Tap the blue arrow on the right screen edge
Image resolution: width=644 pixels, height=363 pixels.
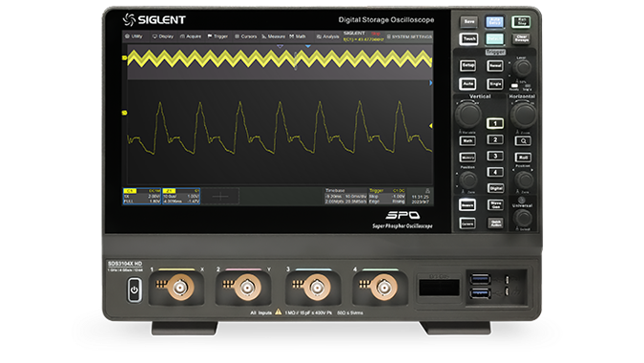[431, 83]
